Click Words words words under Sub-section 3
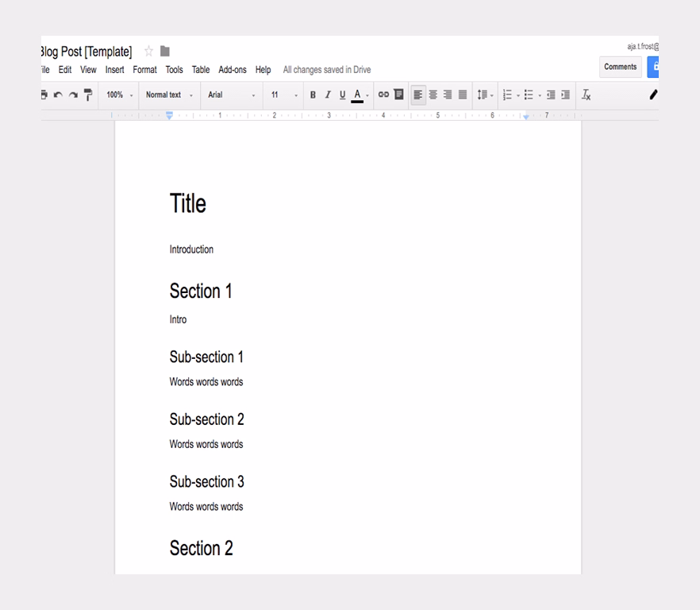700x610 pixels. (x=206, y=507)
